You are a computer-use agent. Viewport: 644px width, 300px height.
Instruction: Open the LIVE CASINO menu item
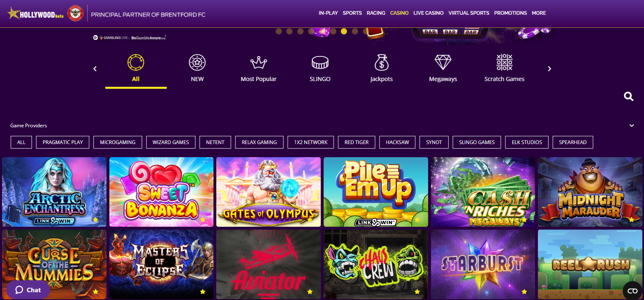(429, 13)
